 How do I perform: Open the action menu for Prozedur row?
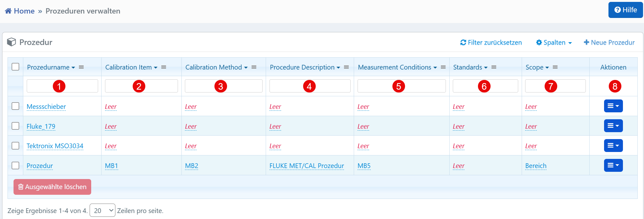pyautogui.click(x=613, y=166)
